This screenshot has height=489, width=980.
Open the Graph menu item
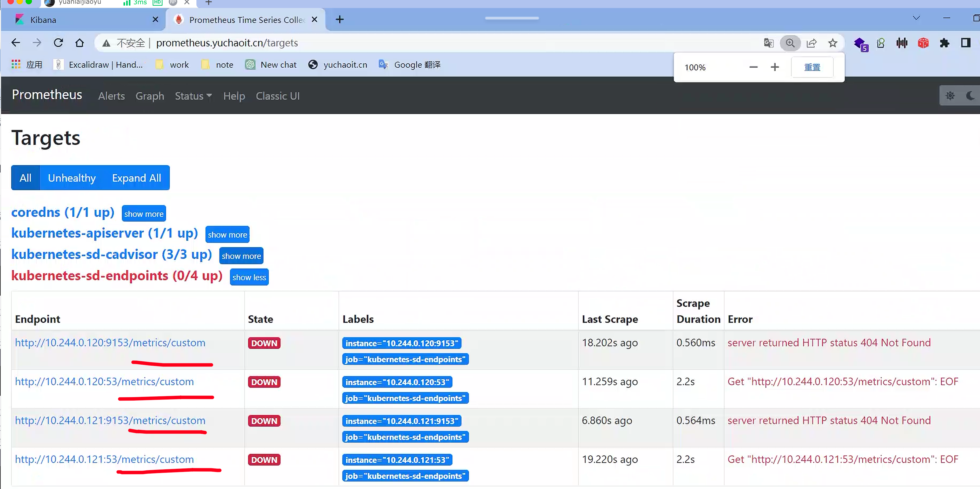150,96
